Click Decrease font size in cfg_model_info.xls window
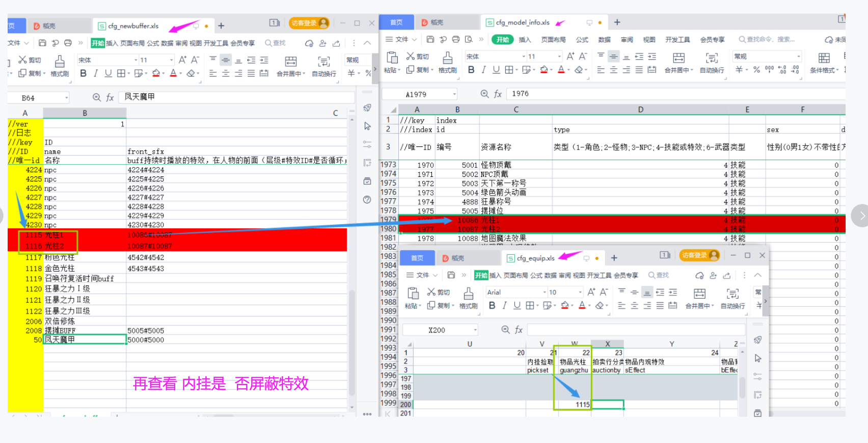 (x=583, y=56)
